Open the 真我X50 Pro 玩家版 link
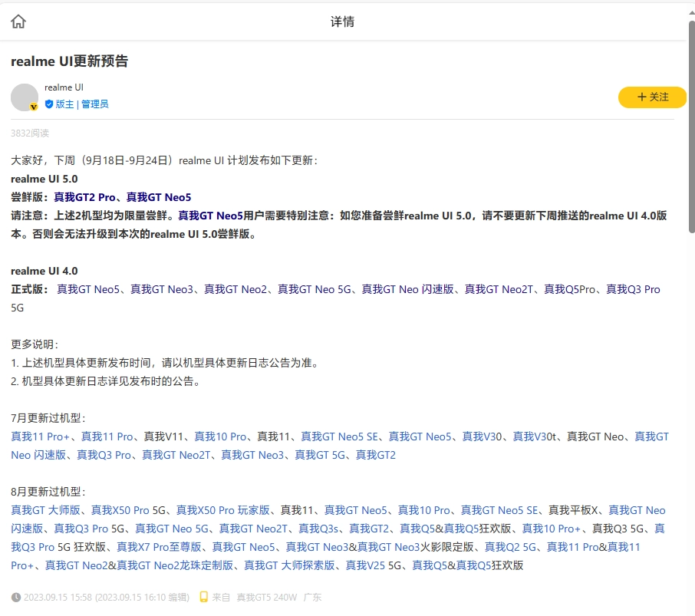Image resolution: width=695 pixels, height=616 pixels. [222, 510]
